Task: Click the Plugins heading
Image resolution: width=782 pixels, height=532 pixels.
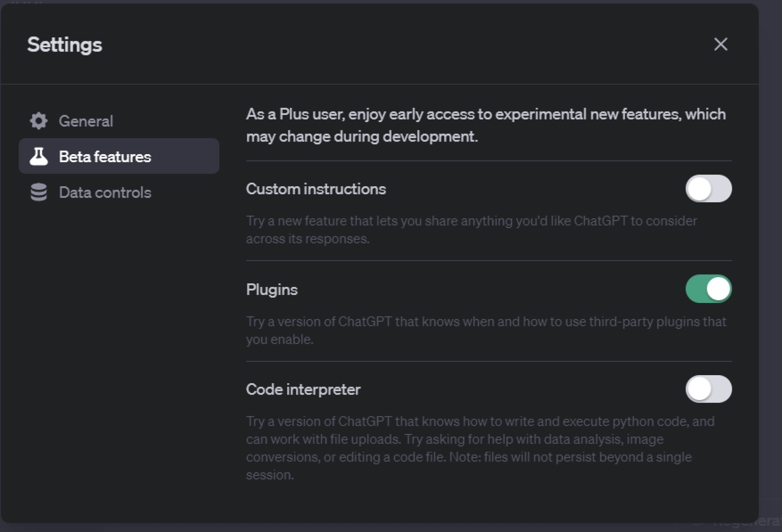Action: [x=272, y=289]
